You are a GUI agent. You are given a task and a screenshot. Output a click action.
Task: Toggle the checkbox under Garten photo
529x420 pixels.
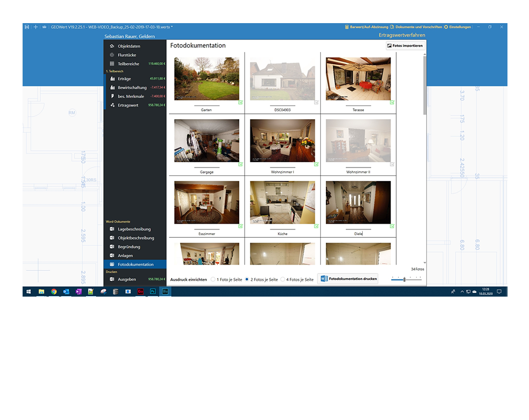pyautogui.click(x=240, y=102)
